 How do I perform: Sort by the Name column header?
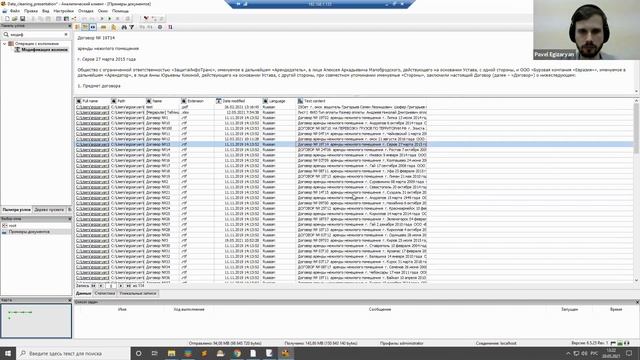163,101
